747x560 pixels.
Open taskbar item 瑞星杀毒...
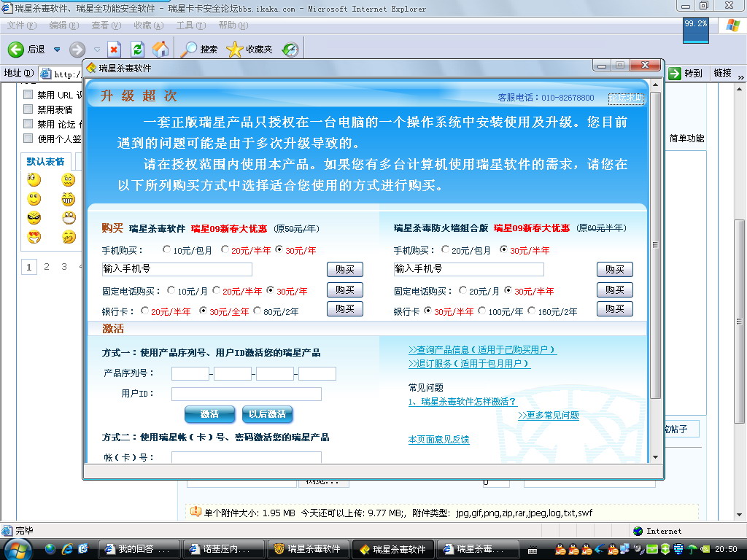[477, 549]
